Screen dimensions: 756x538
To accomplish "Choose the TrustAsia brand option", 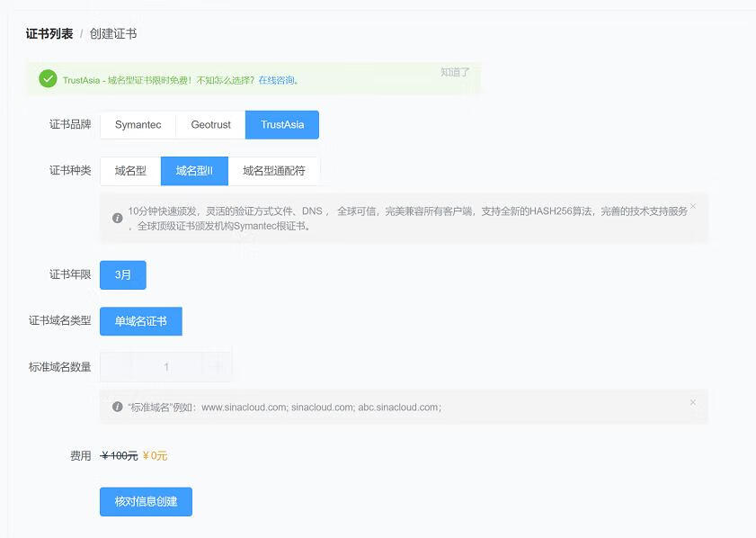I will tap(282, 125).
